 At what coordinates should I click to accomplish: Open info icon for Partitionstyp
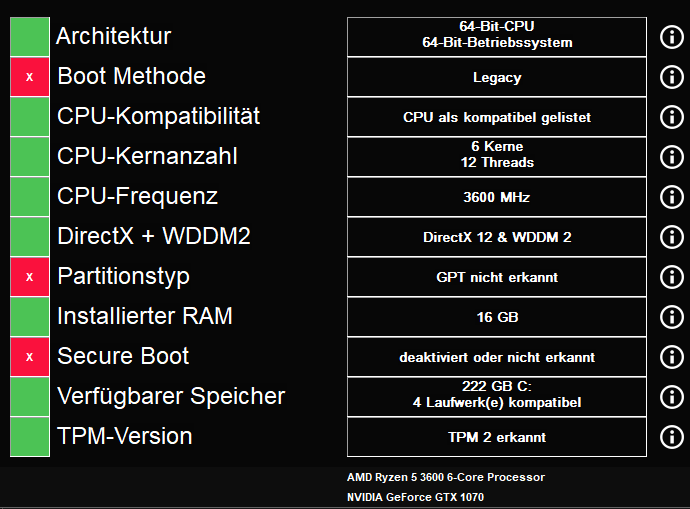pyautogui.click(x=672, y=277)
